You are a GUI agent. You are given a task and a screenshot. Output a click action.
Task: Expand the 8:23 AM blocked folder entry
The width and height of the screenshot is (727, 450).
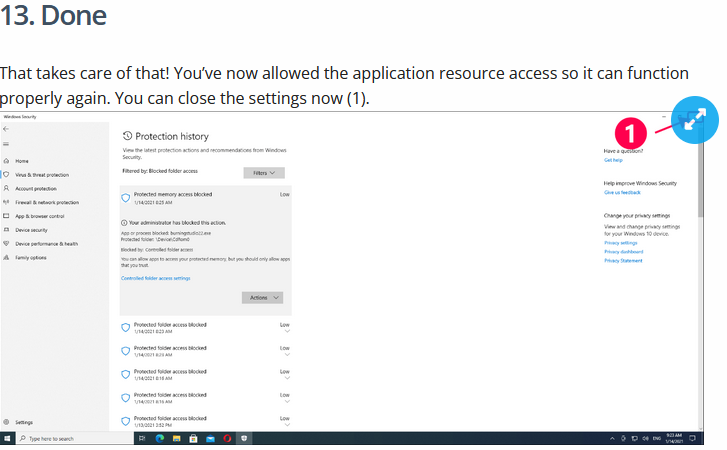tap(287, 331)
